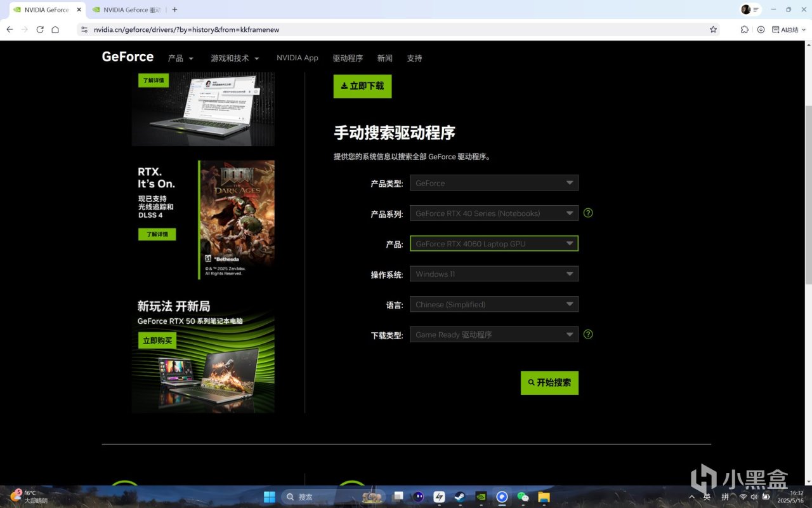
Task: Click 立即购买 on the RTX 50 banner
Action: 157,341
